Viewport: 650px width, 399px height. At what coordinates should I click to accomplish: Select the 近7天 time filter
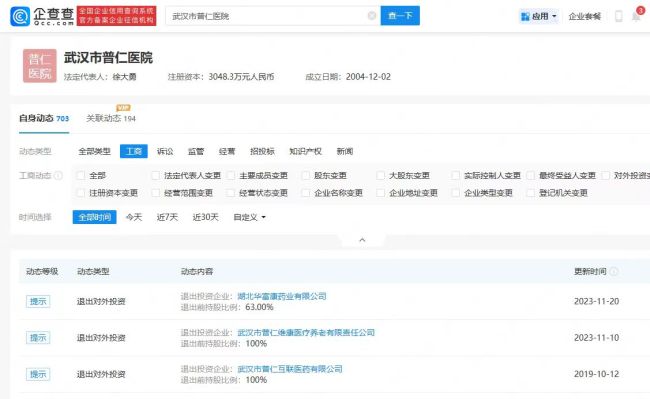167,217
